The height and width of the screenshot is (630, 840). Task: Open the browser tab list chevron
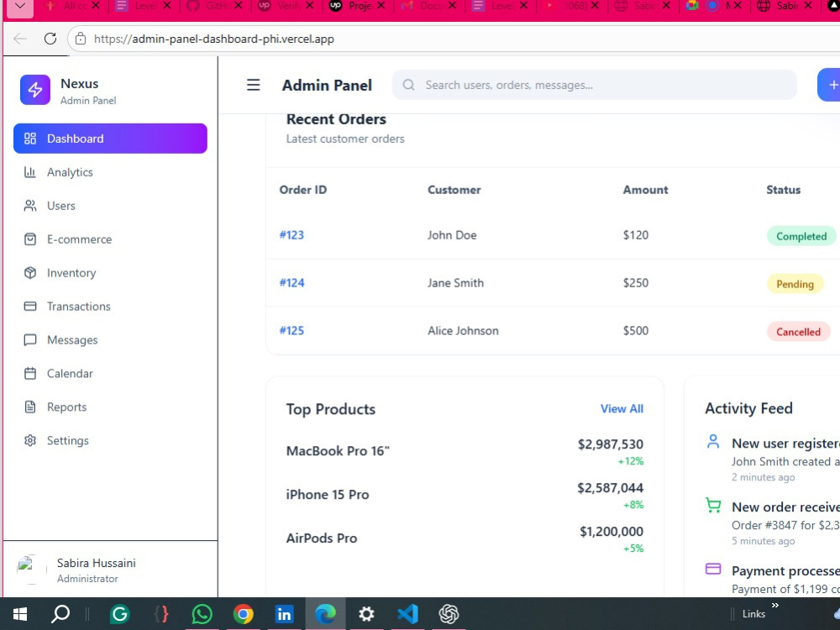pos(20,6)
